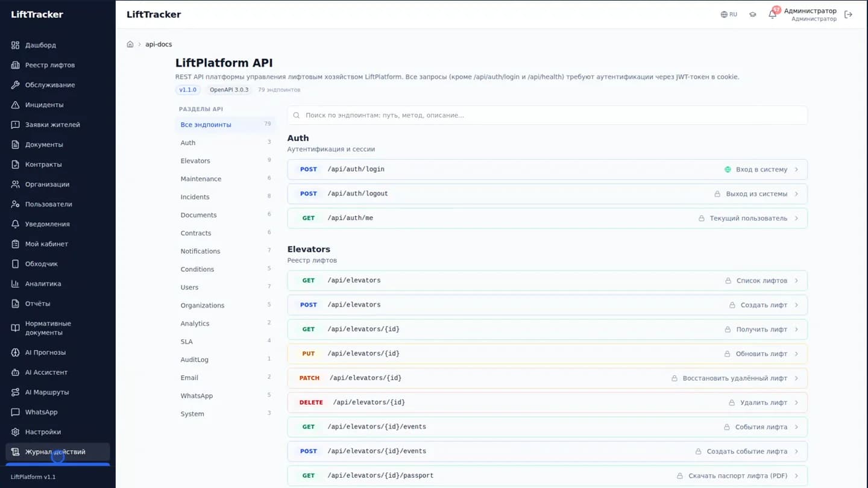The height and width of the screenshot is (488, 868).
Task: Click the Пользователи sidebar icon
Action: [x=16, y=204]
